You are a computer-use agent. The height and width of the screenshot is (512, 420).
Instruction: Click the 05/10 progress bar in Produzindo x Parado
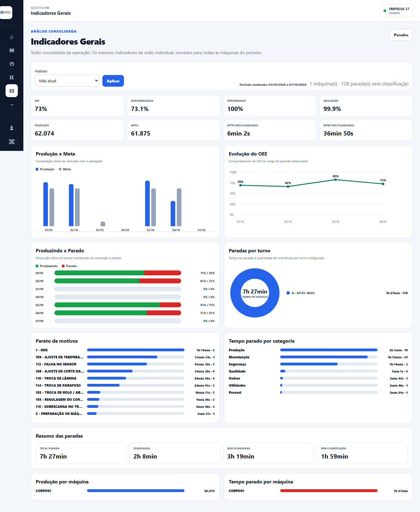pyautogui.click(x=118, y=305)
